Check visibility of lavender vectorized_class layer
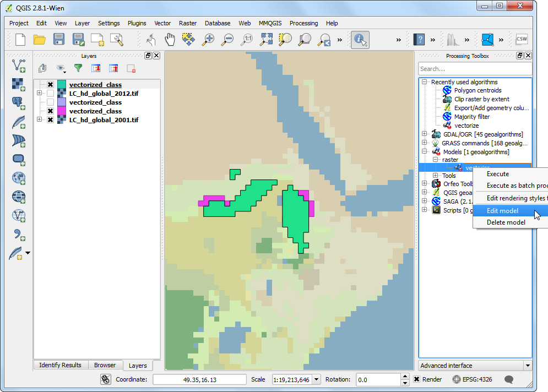Screen dimensions: 548x392 pyautogui.click(x=50, y=102)
